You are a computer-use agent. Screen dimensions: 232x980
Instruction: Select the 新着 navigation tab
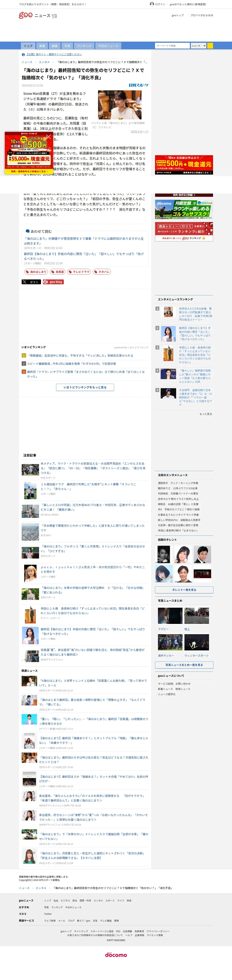tap(42, 46)
